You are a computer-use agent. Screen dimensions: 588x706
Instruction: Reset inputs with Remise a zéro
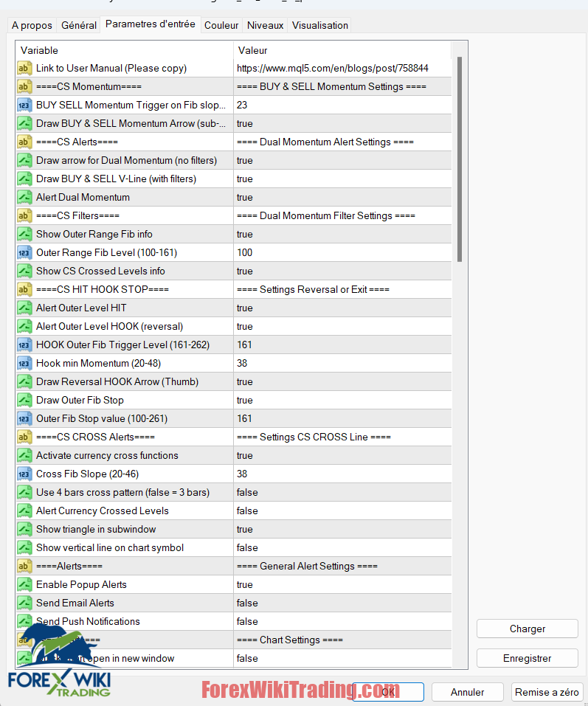[547, 692]
